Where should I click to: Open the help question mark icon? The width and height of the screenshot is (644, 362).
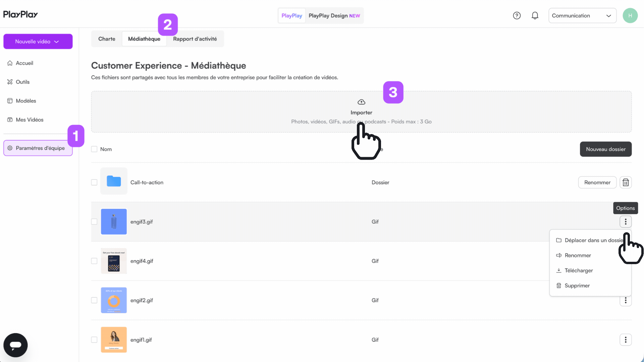[x=517, y=15]
